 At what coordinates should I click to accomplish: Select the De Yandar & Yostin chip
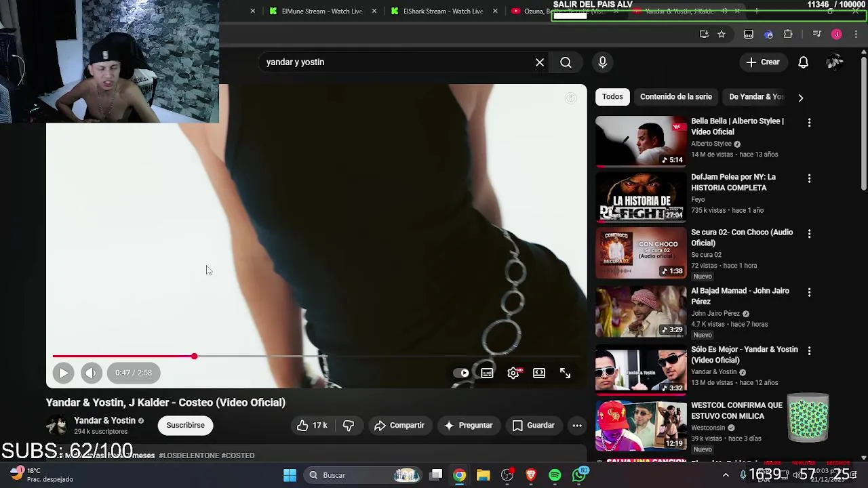coord(756,97)
